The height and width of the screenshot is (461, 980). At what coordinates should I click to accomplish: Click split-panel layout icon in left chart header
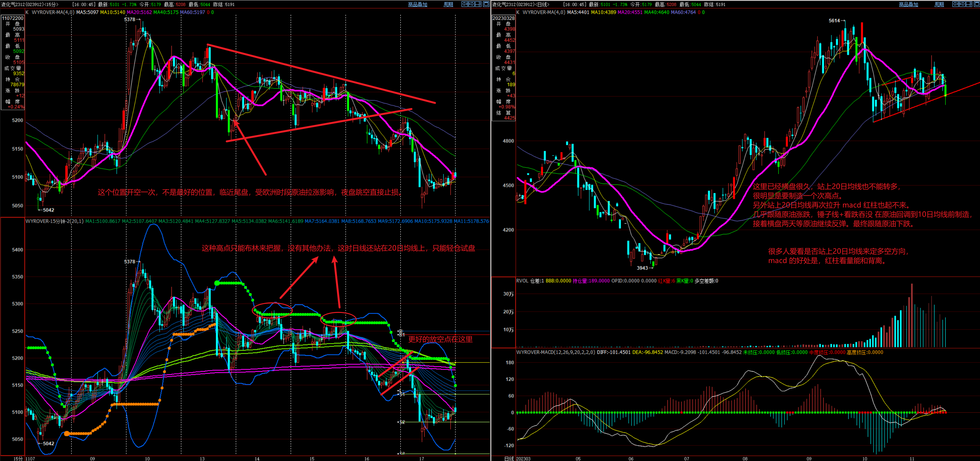tap(478, 4)
